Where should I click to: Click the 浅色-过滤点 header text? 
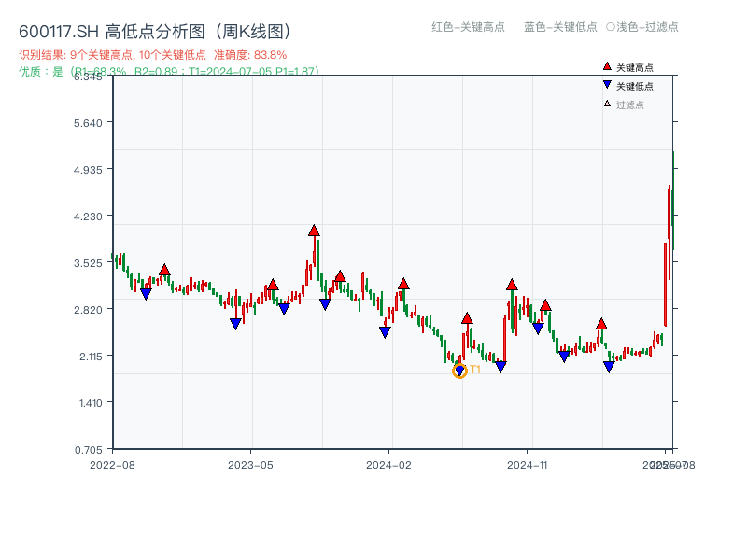[x=647, y=27]
